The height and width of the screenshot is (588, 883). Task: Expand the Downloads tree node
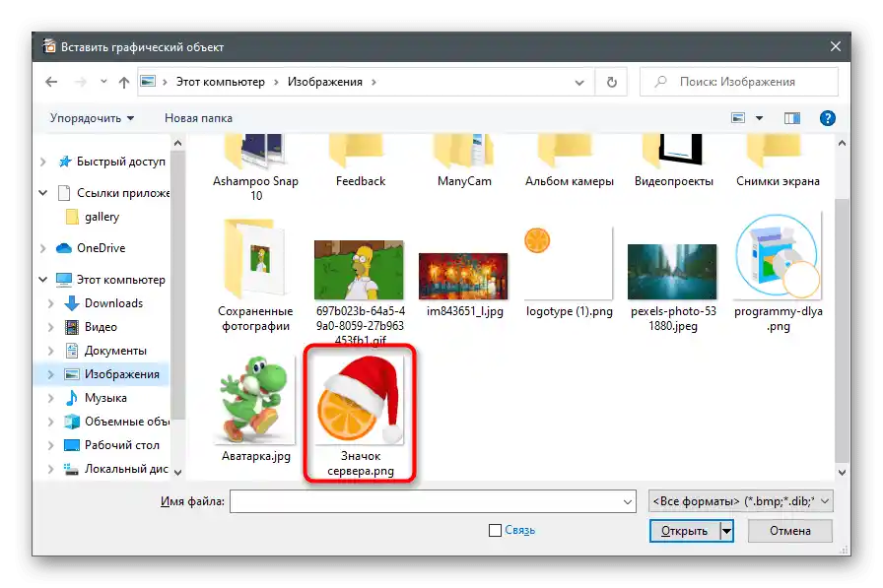pos(51,303)
